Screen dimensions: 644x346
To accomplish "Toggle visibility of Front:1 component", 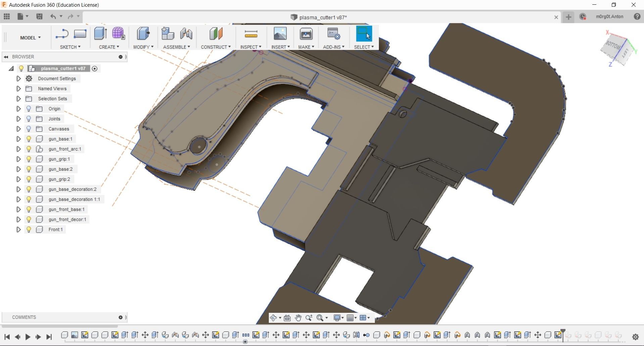I will coord(29,229).
